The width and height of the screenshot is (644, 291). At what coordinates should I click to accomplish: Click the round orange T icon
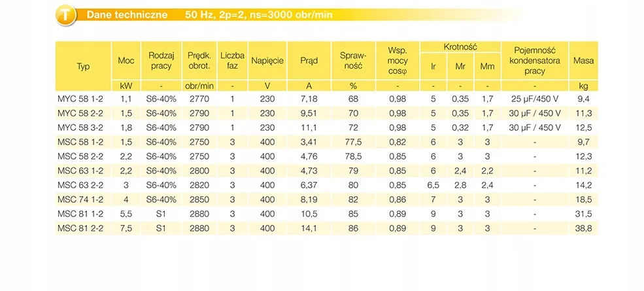click(65, 15)
